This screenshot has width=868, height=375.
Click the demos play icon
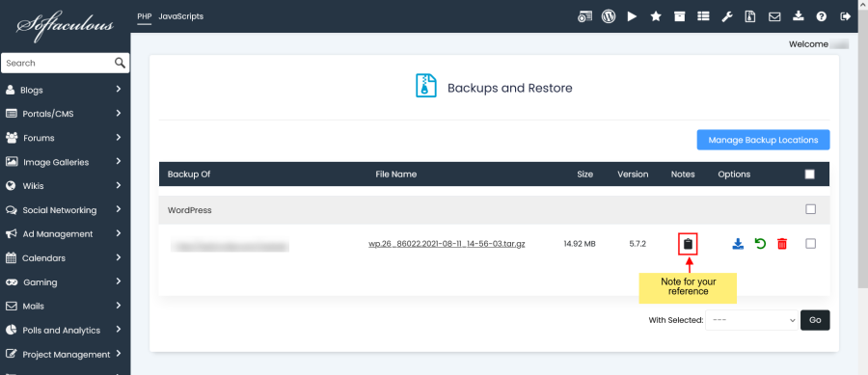632,16
